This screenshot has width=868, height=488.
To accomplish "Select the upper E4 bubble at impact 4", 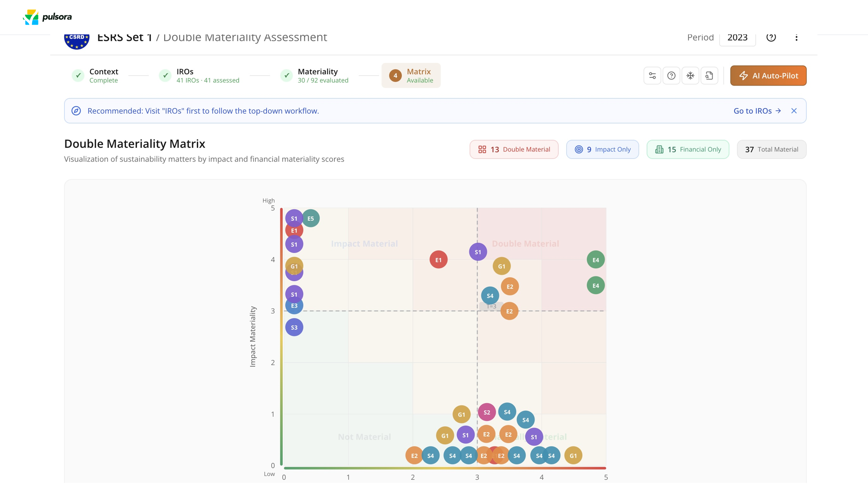I will 596,260.
